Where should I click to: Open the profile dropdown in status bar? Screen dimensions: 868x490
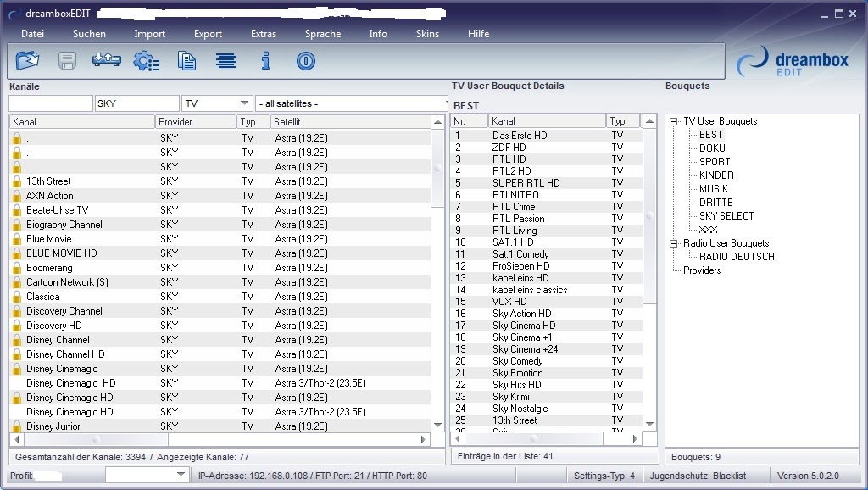click(181, 475)
